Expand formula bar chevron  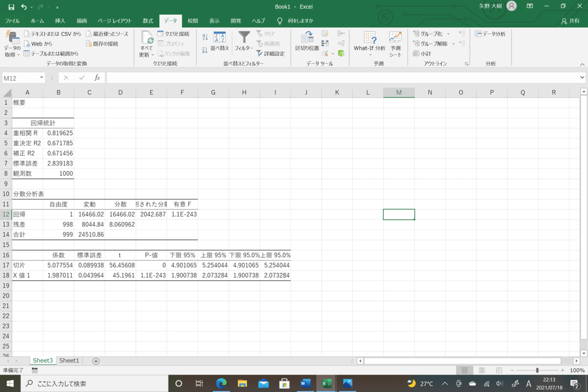(x=582, y=77)
